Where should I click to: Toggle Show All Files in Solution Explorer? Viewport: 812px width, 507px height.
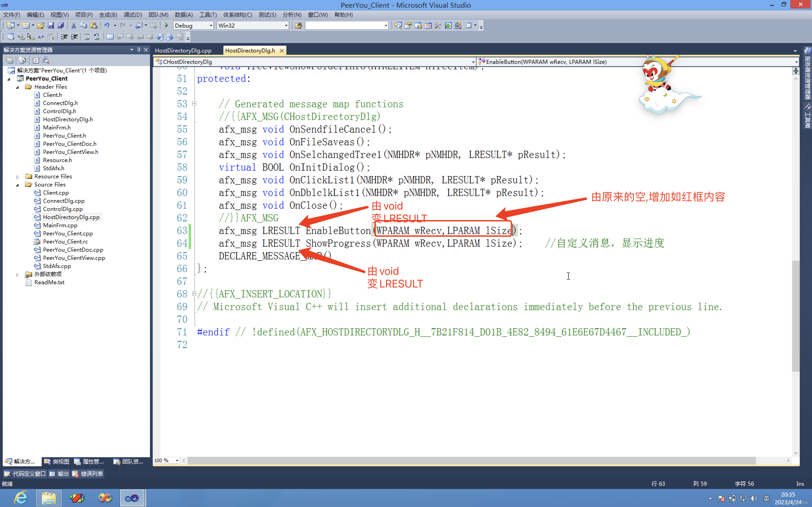22,60
